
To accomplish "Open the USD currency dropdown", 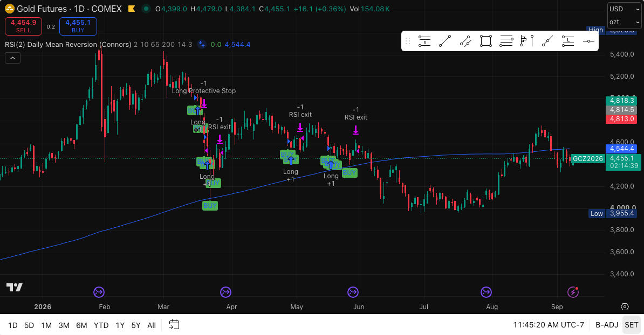I will click(x=624, y=9).
